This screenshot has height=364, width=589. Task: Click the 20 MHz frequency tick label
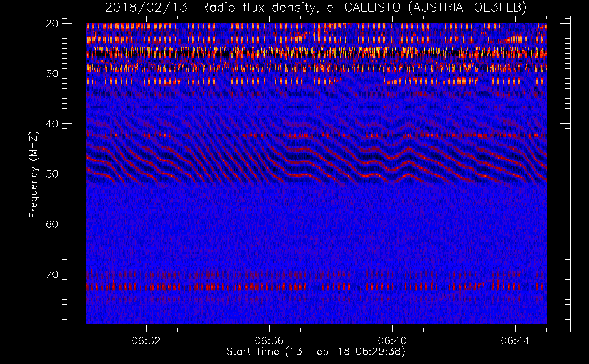tap(52, 24)
